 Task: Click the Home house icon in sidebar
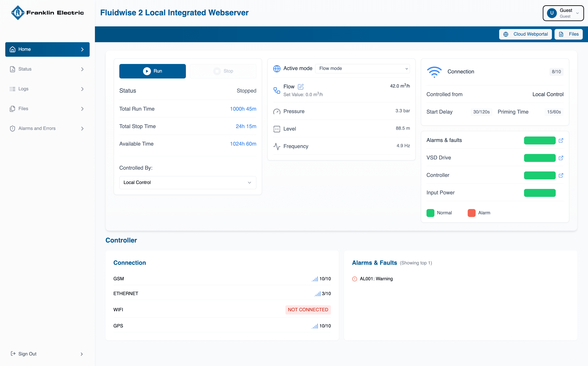click(13, 49)
